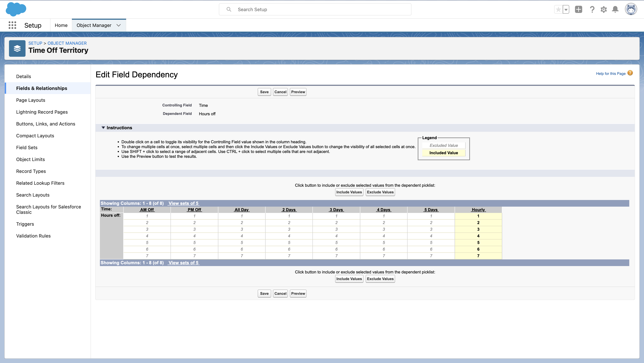Open the App Launcher grid icon
Image resolution: width=644 pixels, height=363 pixels.
pos(12,25)
